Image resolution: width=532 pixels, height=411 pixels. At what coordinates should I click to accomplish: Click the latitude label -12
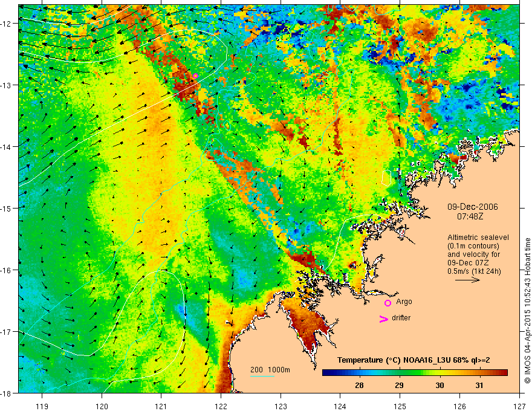(7, 24)
